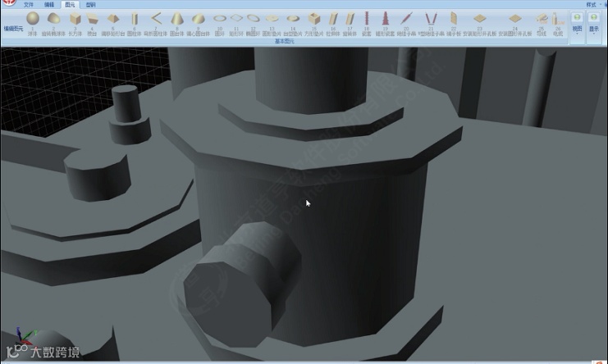
Task: Add a round gasket primitive number 13
Action: coord(272,23)
